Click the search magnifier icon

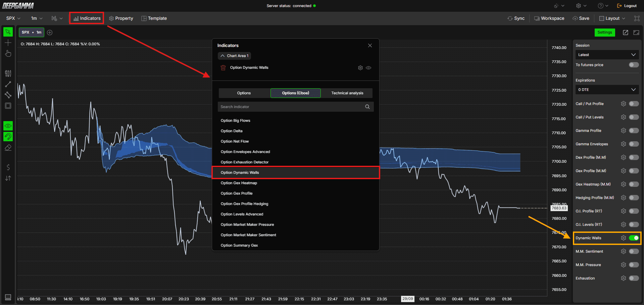[367, 107]
